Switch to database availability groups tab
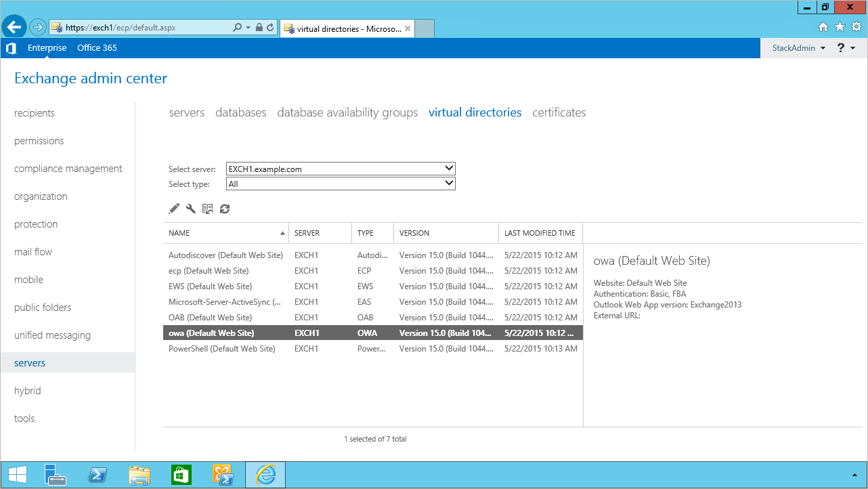Image resolution: width=868 pixels, height=489 pixels. [347, 112]
